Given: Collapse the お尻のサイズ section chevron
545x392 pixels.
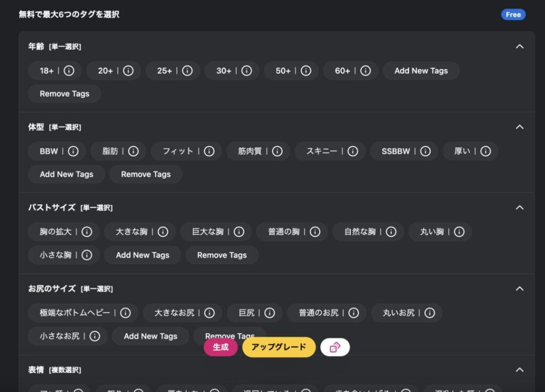Looking at the screenshot, I should click(x=519, y=288).
